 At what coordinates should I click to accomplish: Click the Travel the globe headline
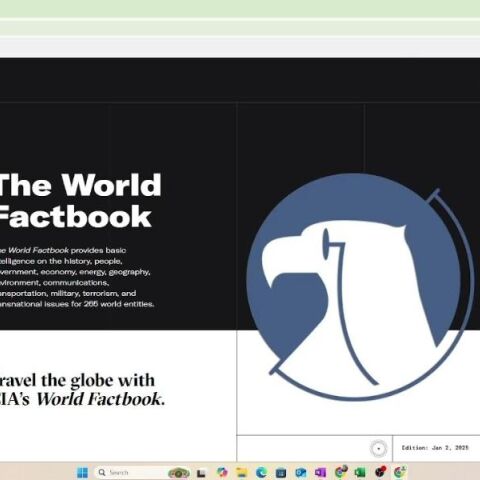click(82, 390)
